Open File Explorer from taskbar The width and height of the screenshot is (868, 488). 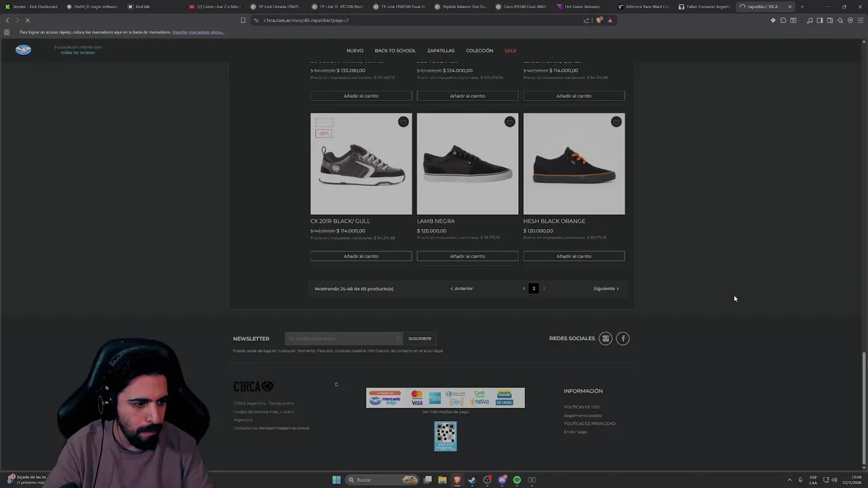[x=442, y=480]
